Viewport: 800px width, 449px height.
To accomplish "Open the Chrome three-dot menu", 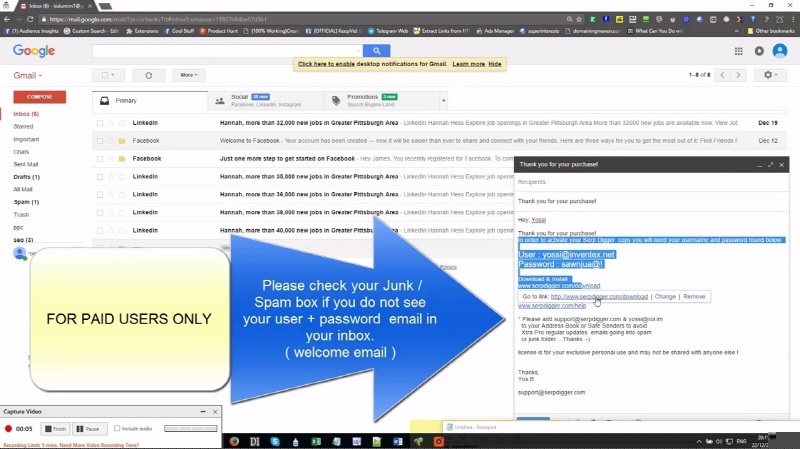I will (792, 19).
